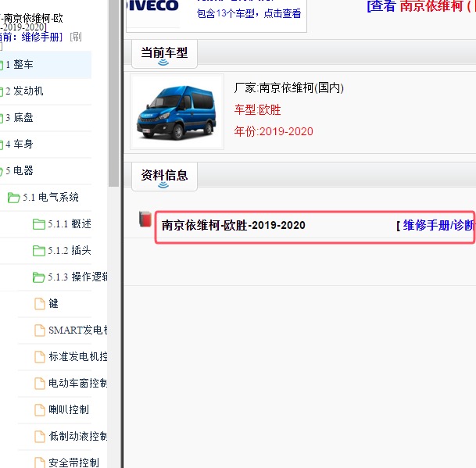Open the 5.1.2 插头 entry
Screen dimensions: 476x468
[x=70, y=250]
